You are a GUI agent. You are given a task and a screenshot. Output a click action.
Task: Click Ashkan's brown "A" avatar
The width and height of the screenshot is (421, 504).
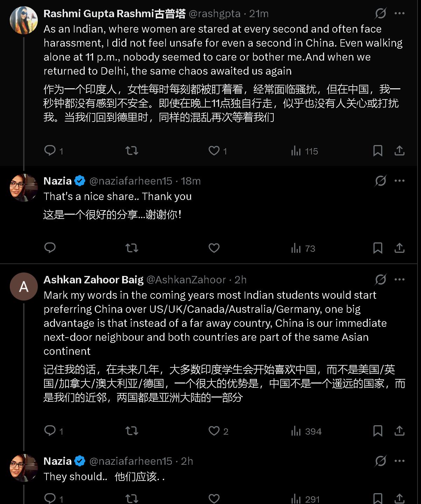[x=24, y=286]
